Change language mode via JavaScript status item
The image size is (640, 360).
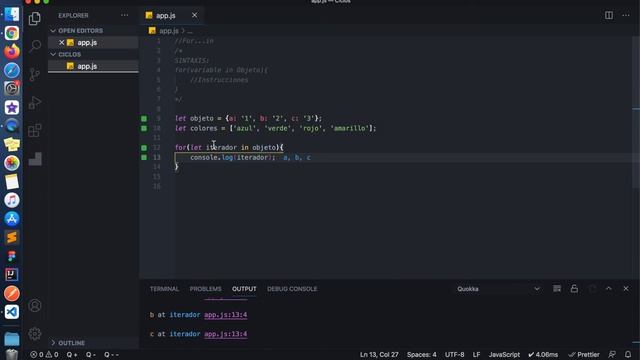504,354
